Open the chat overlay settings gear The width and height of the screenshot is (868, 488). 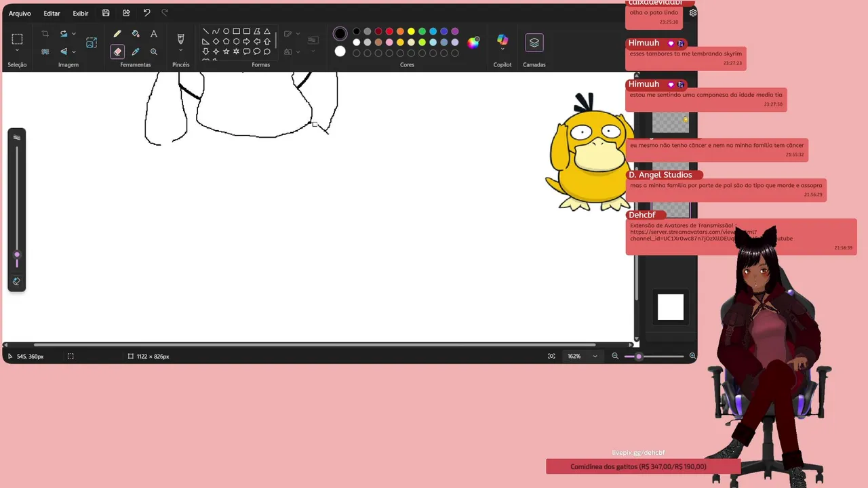pos(692,13)
